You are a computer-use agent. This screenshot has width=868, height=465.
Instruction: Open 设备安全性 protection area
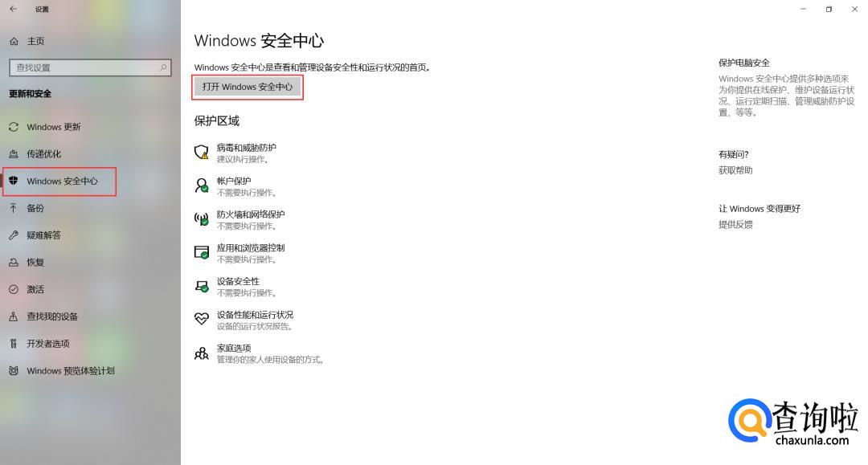tap(238, 281)
